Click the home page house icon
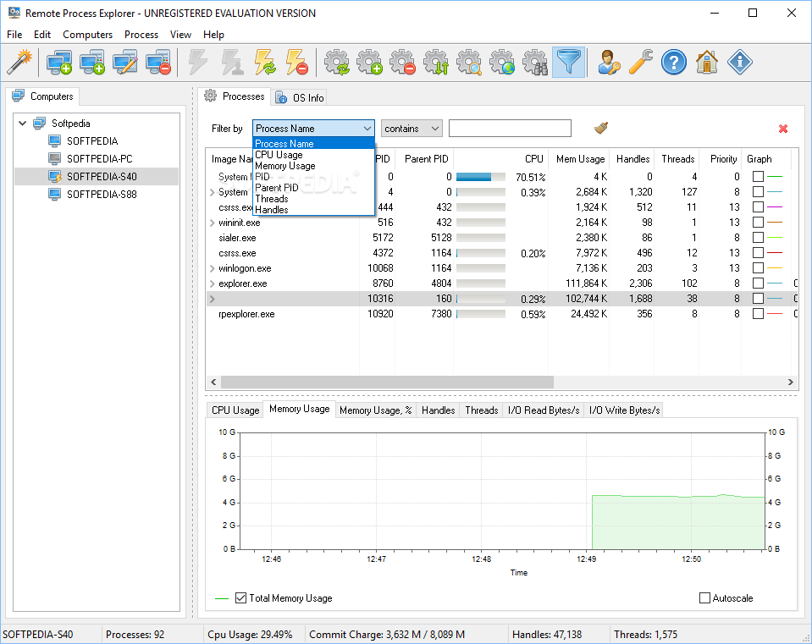 coord(707,62)
